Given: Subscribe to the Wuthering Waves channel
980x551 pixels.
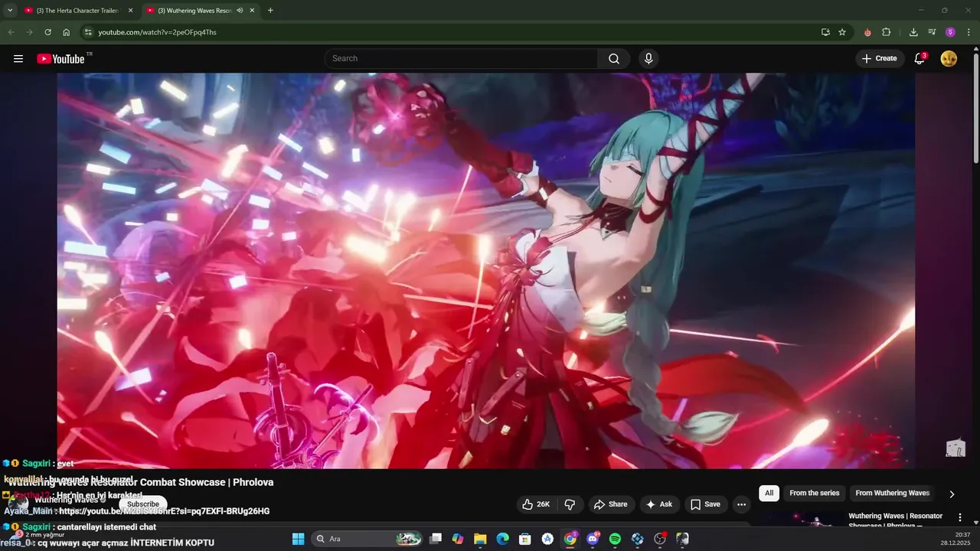Looking at the screenshot, I should [x=143, y=504].
